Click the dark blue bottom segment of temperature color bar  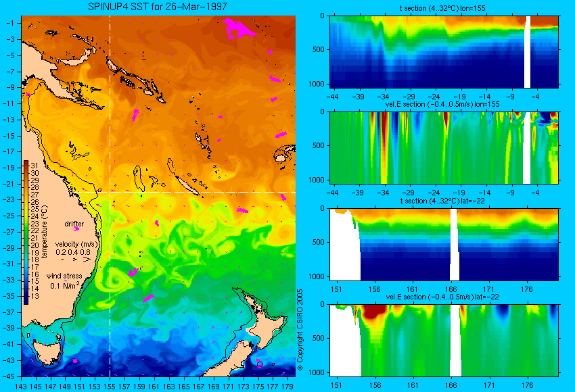click(26, 299)
